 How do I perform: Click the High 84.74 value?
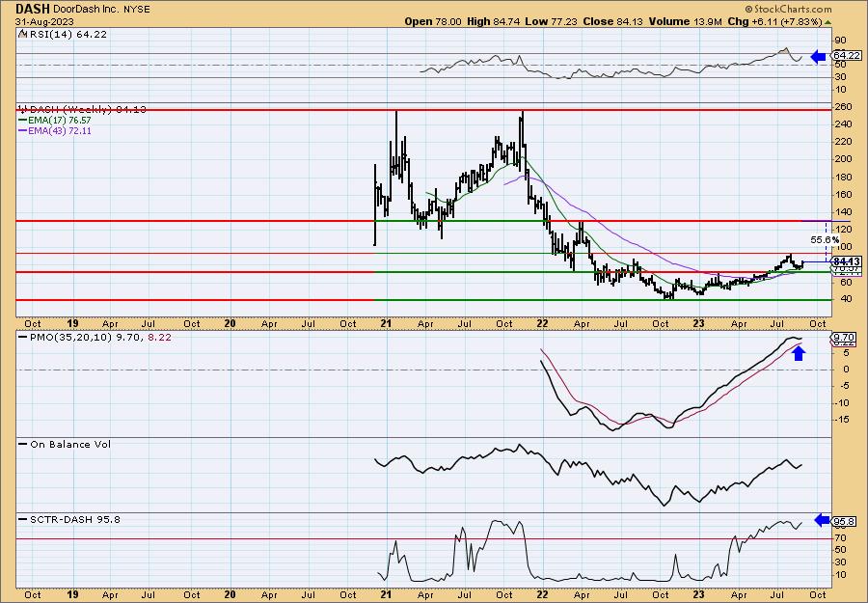493,21
